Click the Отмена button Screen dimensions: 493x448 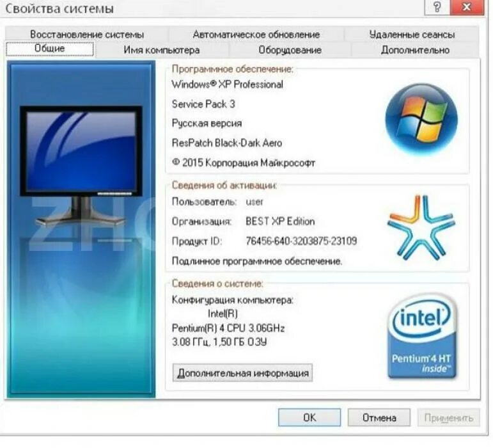(x=379, y=417)
